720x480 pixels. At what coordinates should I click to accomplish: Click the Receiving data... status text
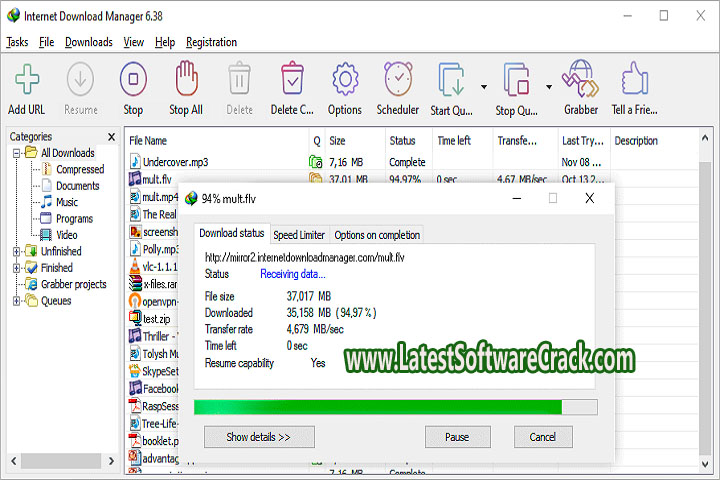[x=293, y=274]
